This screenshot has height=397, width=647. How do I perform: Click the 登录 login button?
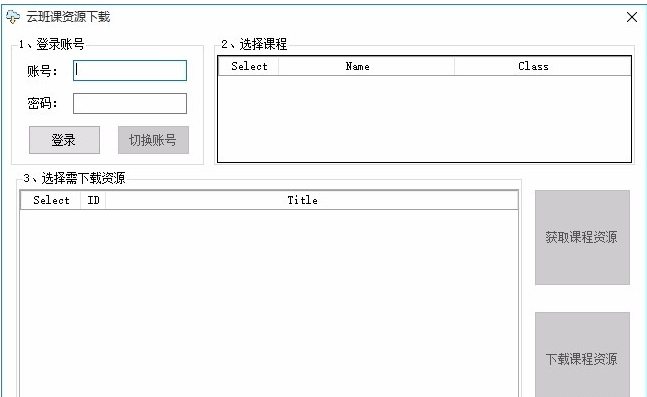[x=64, y=140]
